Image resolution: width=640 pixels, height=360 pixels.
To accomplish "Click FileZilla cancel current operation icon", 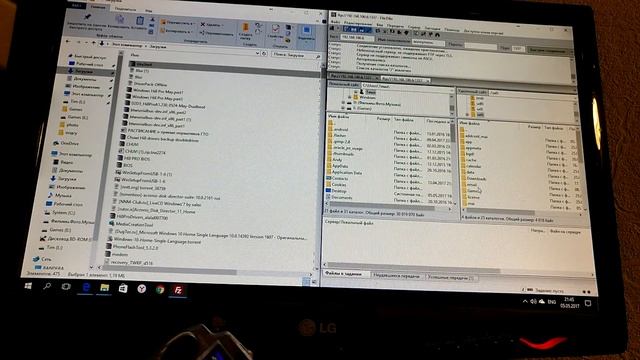I will point(392,31).
